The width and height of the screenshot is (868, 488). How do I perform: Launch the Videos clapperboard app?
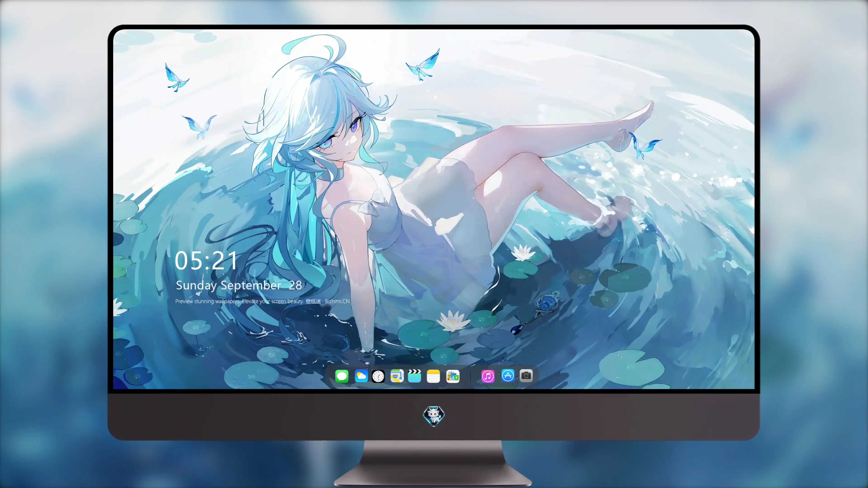coord(415,376)
